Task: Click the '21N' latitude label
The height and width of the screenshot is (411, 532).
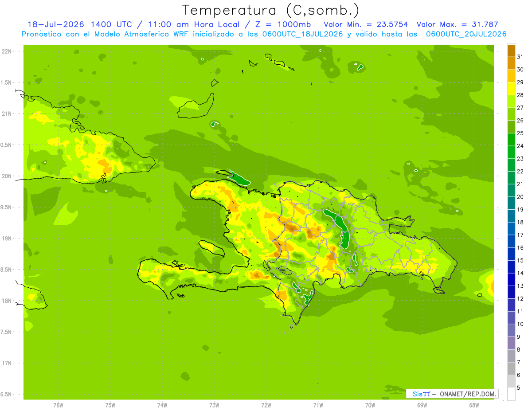Action: click(7, 114)
